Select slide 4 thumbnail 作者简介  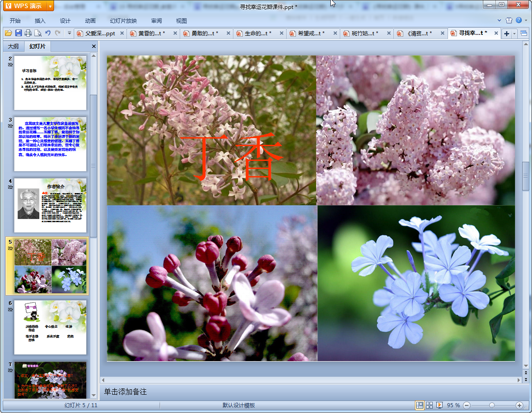click(x=50, y=205)
